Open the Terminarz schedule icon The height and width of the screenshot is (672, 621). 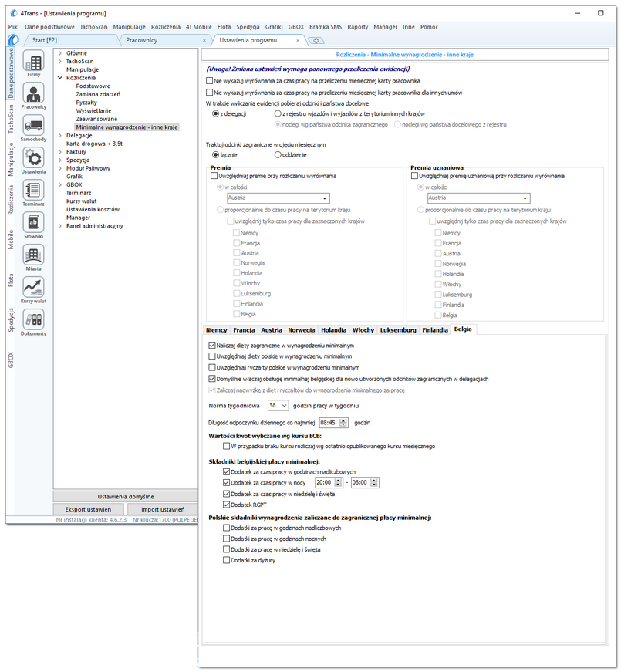(x=33, y=191)
